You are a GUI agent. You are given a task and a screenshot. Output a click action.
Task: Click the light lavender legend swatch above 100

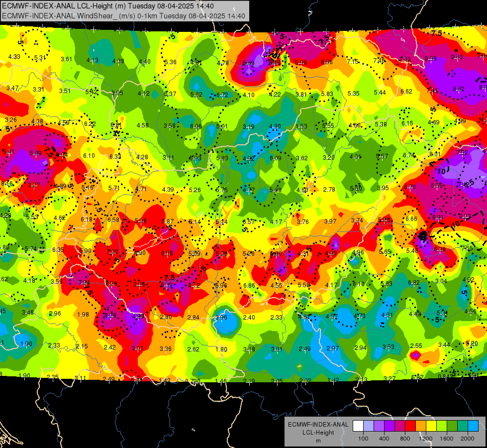(369, 426)
